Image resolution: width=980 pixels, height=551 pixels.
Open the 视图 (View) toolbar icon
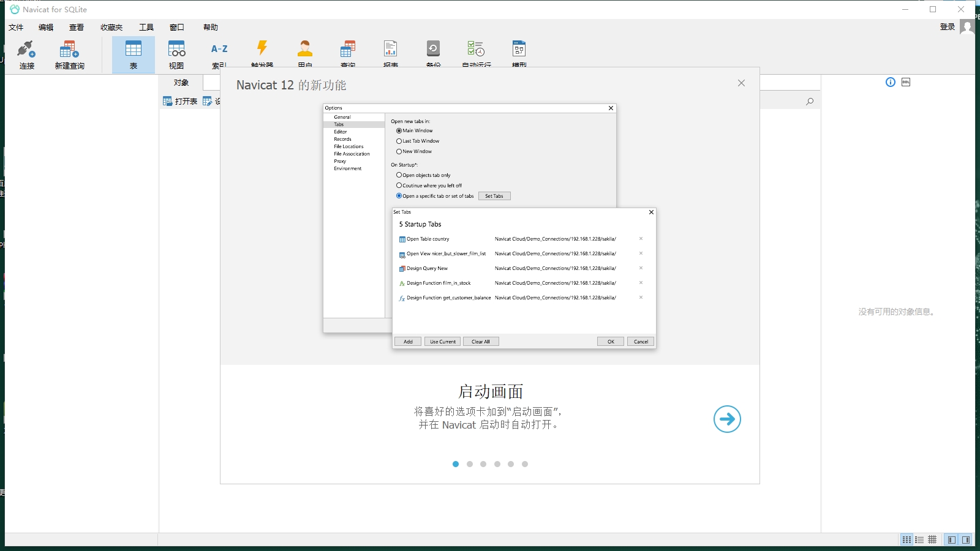point(176,54)
